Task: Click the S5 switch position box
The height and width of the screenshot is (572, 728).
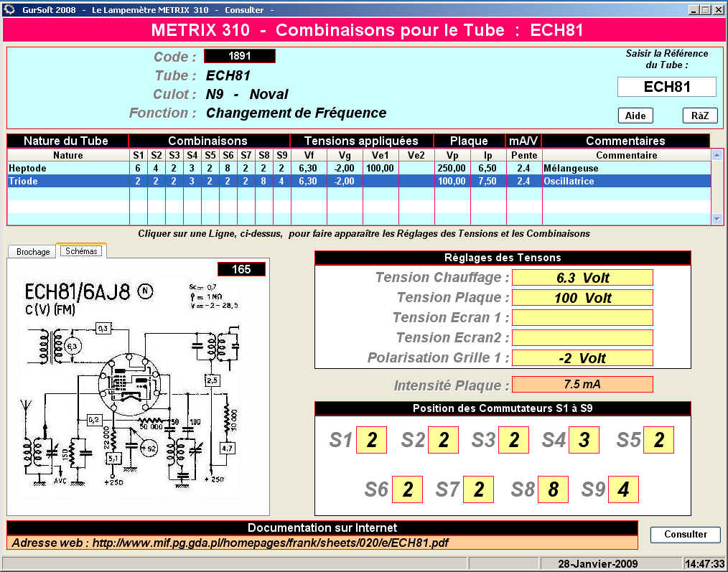Action: (659, 440)
